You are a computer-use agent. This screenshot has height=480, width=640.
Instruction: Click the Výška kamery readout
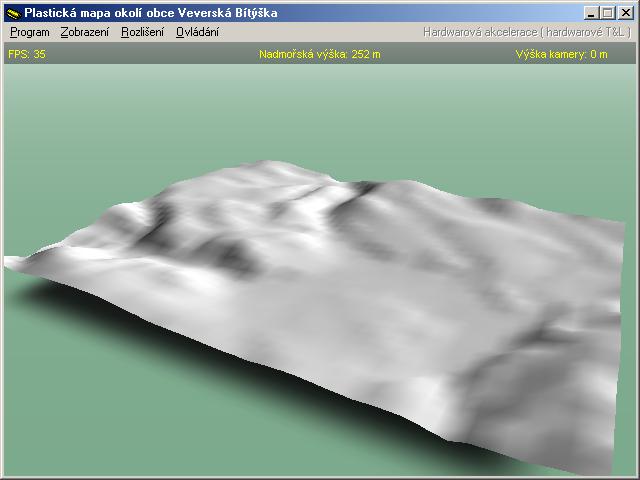click(561, 54)
